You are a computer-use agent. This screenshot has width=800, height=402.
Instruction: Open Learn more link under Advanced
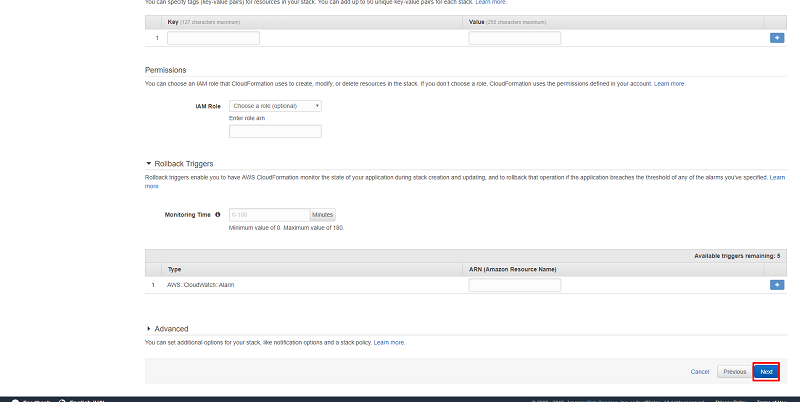[x=389, y=343]
